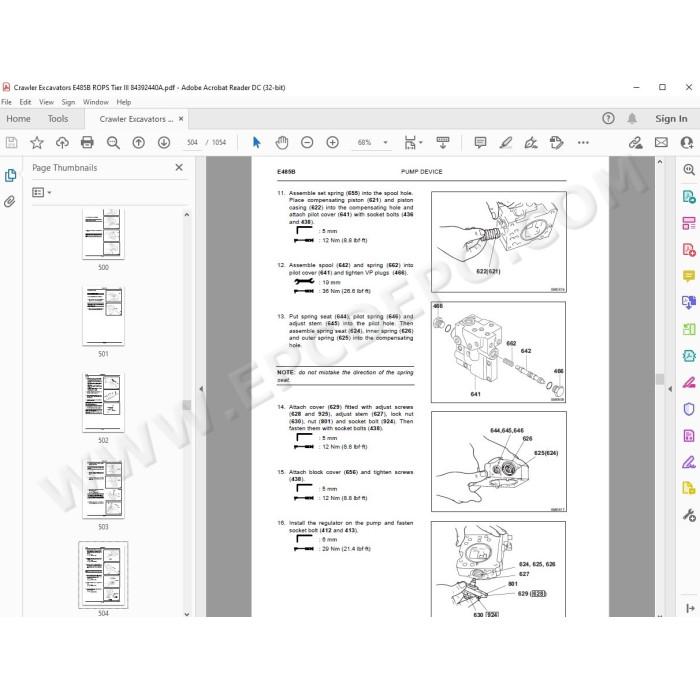Click the thumbnails panel scrollbar handle
700x700 pixels.
click(x=187, y=405)
